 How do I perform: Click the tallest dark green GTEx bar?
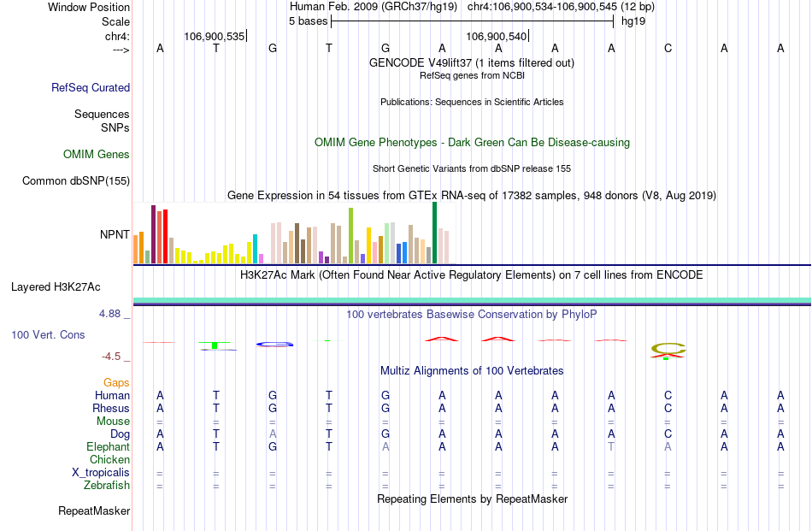pos(434,233)
